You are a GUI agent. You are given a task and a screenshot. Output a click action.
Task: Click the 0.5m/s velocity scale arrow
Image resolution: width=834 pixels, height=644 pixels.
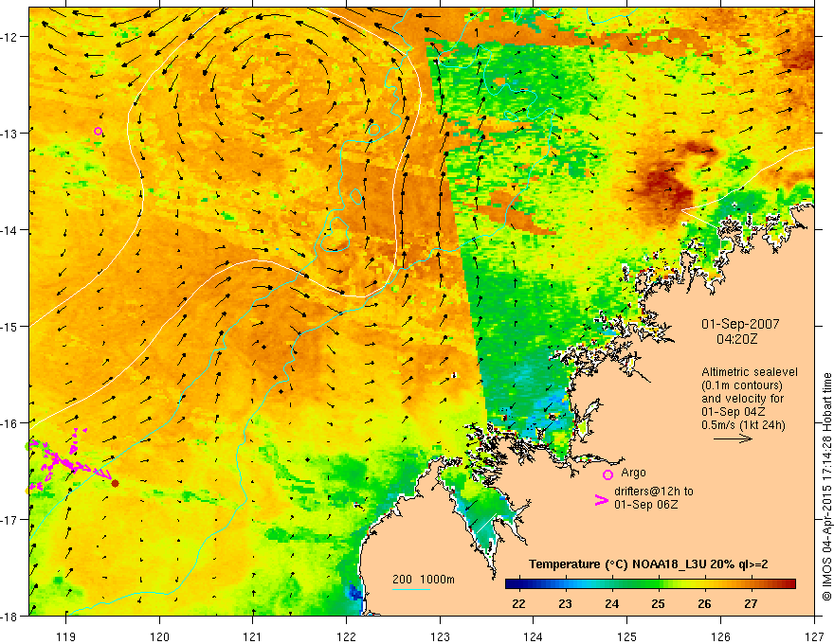click(733, 438)
